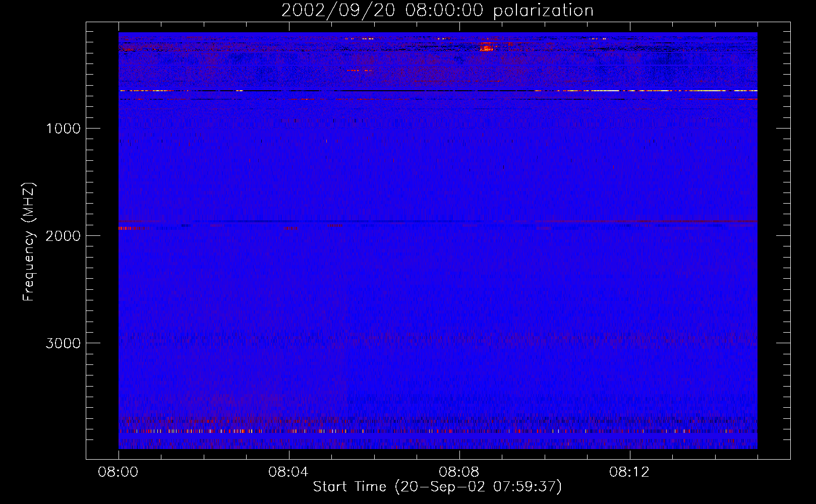Click the 2000 frequency tick label
The image size is (816, 504).
63,236
